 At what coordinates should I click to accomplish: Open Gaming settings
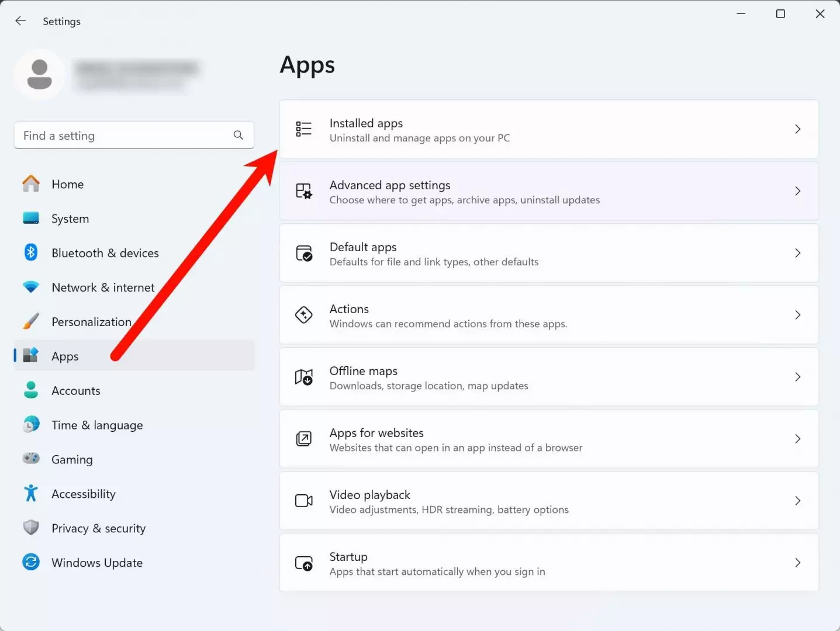[134, 459]
